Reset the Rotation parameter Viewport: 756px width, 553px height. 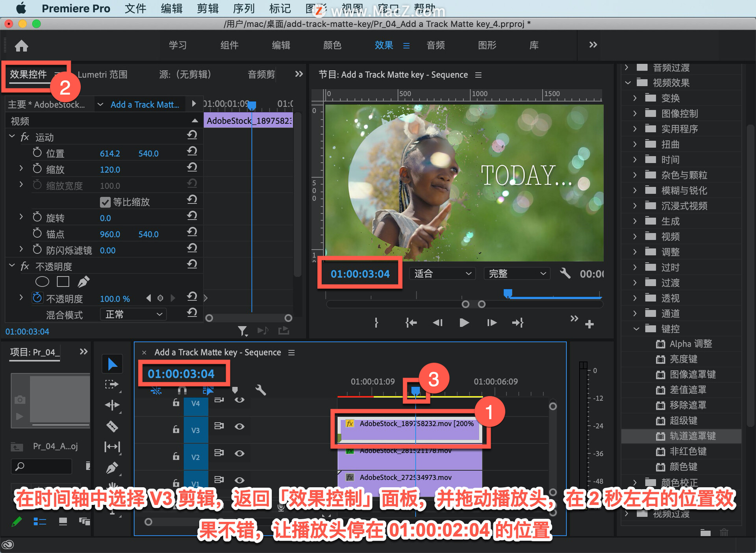[x=192, y=216]
